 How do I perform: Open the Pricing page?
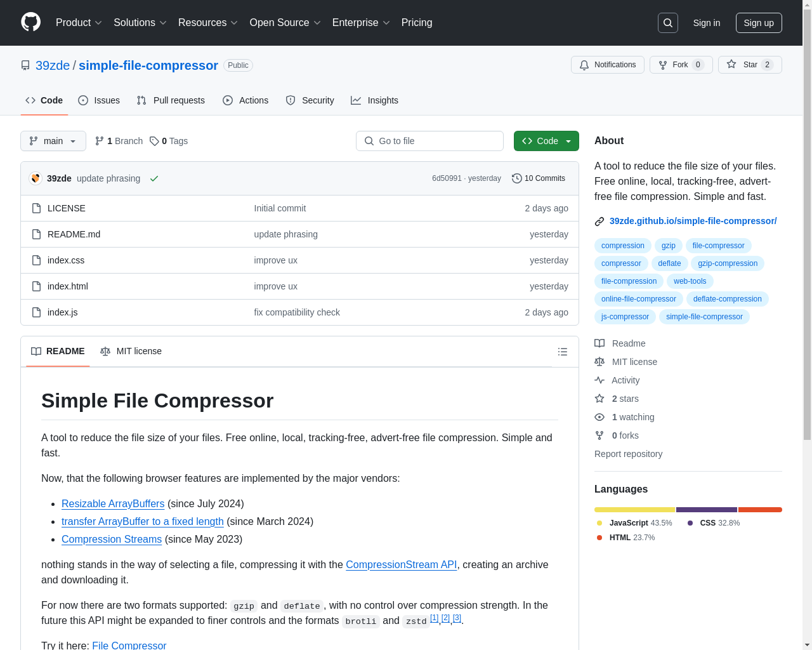tap(417, 23)
